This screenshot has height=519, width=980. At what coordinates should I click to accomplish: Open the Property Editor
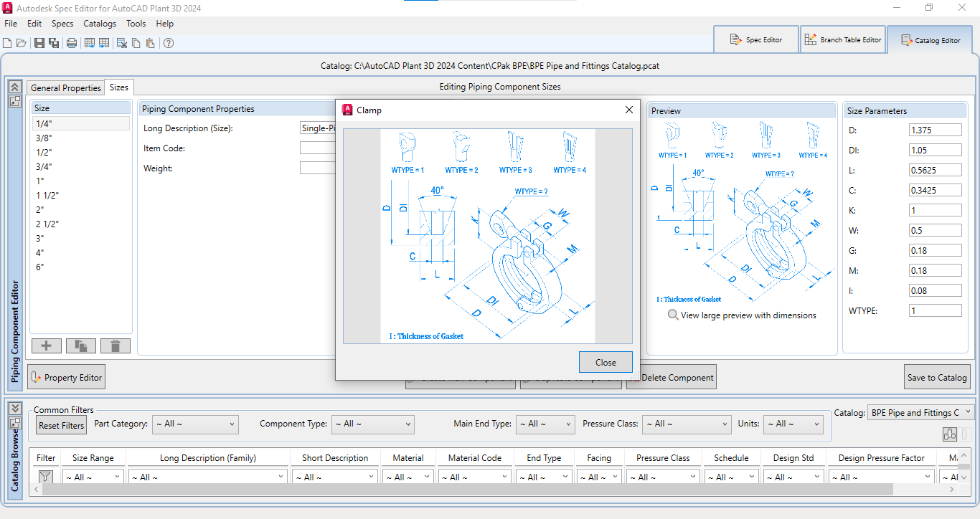pyautogui.click(x=67, y=377)
